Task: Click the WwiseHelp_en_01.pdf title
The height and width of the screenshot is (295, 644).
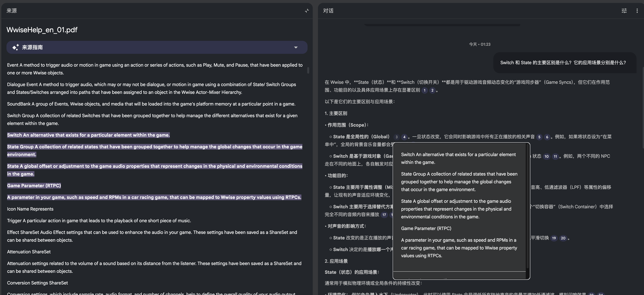Action: (42, 30)
